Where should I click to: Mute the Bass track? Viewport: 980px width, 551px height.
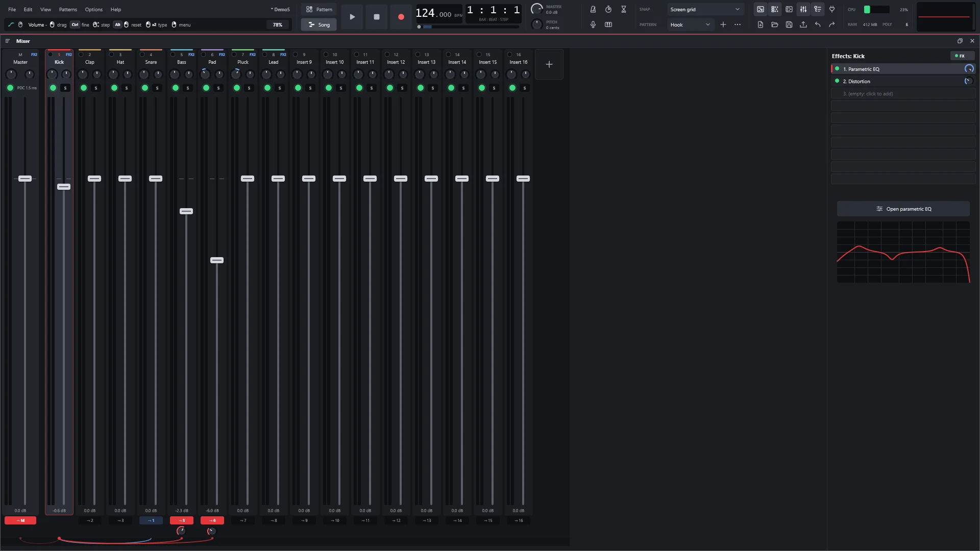(176, 88)
